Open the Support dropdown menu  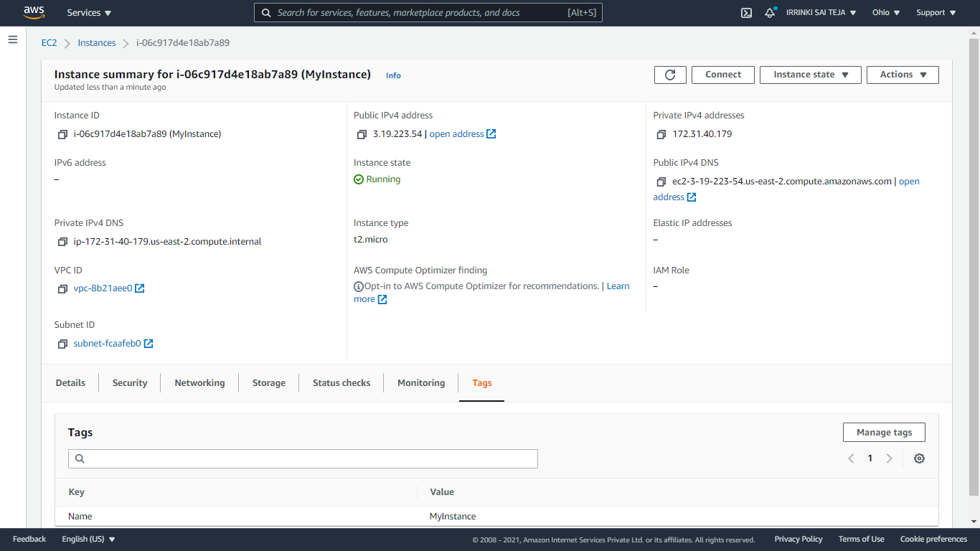936,13
